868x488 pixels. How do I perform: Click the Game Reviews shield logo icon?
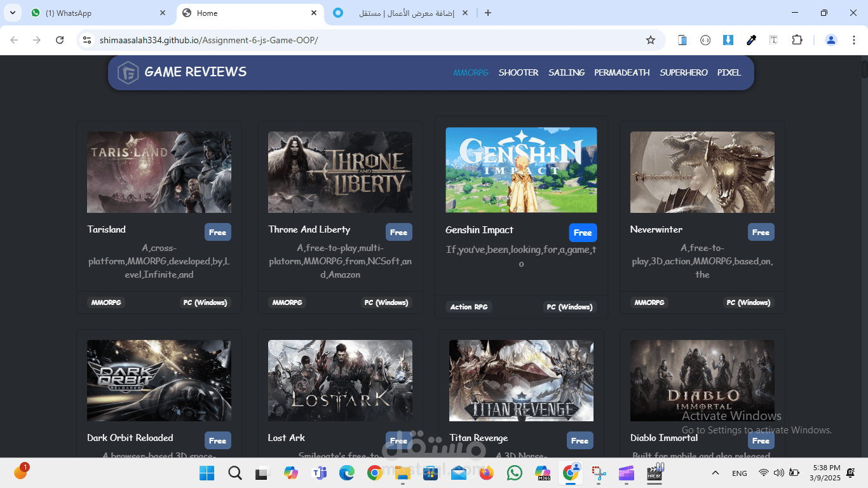(x=128, y=72)
